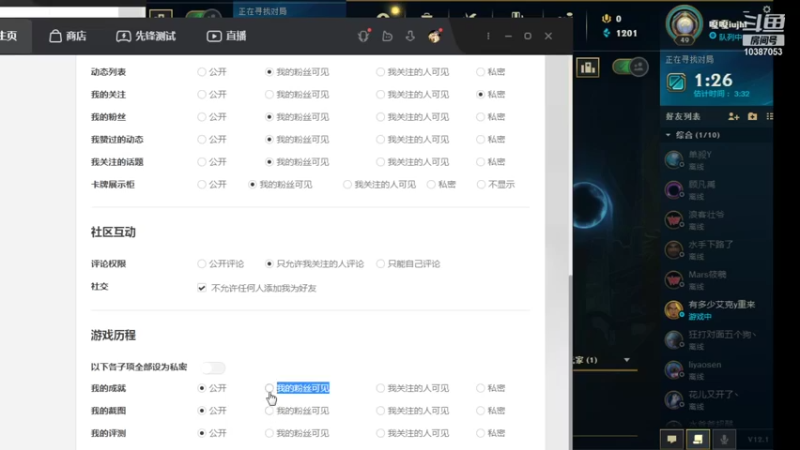Viewport: 800px width, 450px height.
Task: Open the user avatar in WeGame toolbar
Action: click(x=434, y=36)
